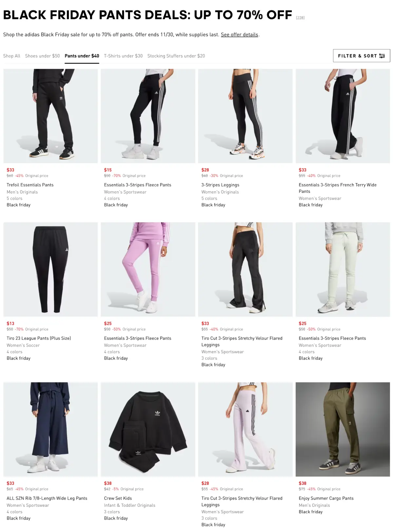View the 3-Stripes Leggings product photo
The width and height of the screenshot is (393, 532).
pos(245,116)
